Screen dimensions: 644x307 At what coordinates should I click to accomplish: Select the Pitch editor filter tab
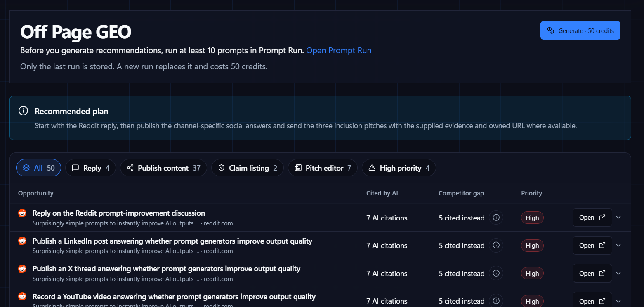323,168
